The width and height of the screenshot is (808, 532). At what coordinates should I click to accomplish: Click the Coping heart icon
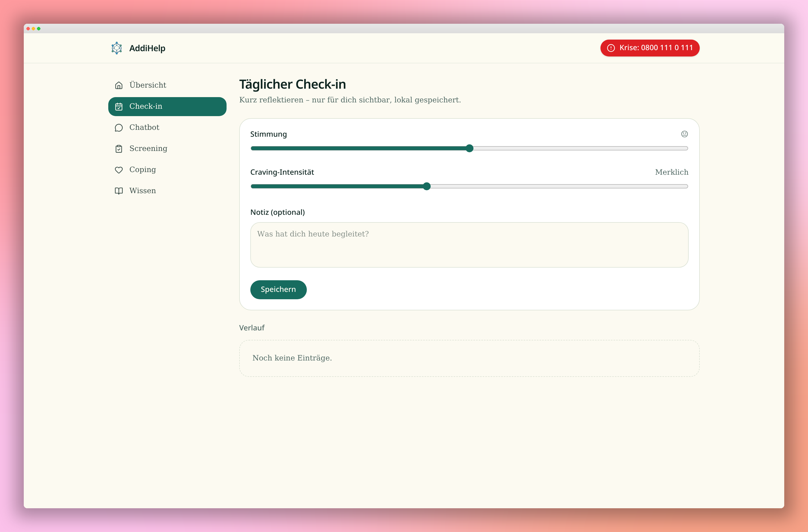coord(119,170)
